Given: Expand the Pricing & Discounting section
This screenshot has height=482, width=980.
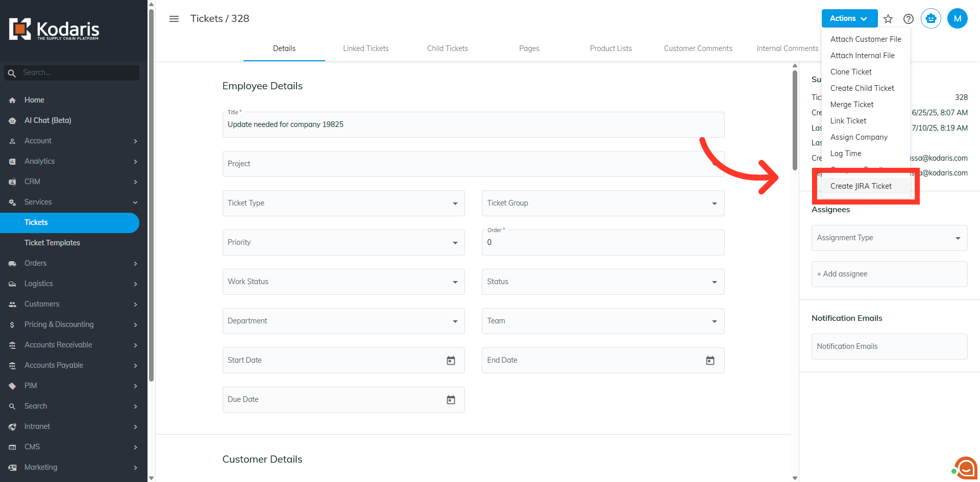Looking at the screenshot, I should coord(135,325).
